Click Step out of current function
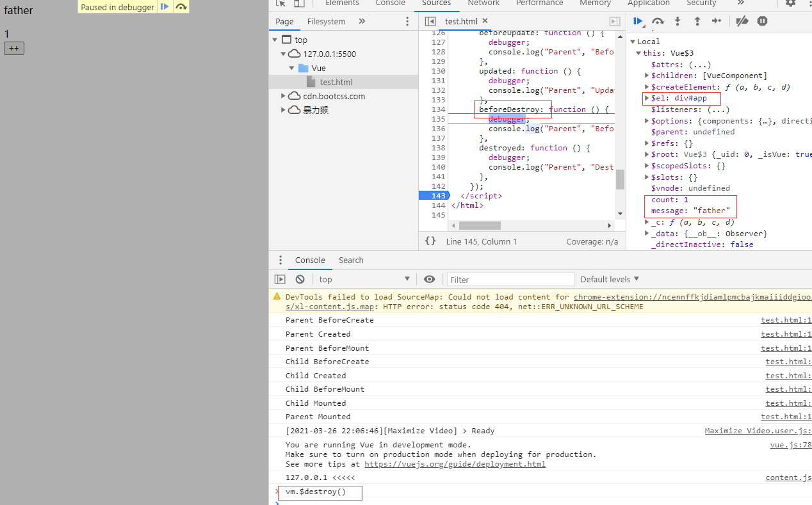 [x=697, y=21]
